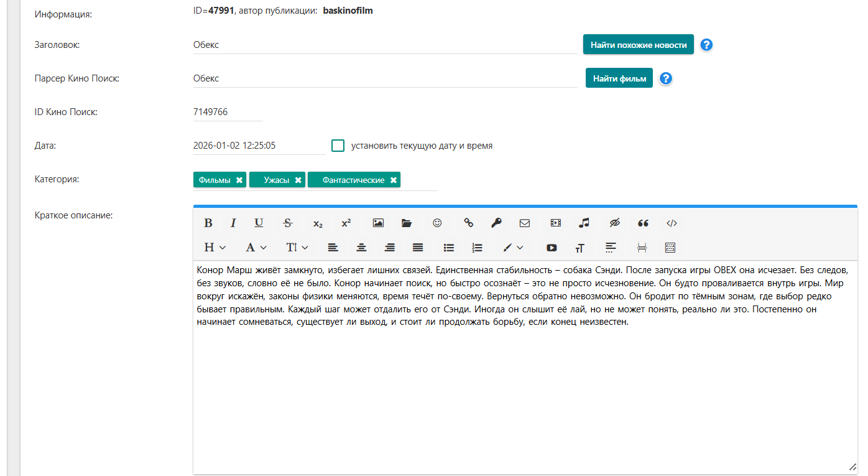Open the text color brush picker
The height and width of the screenshot is (476, 868).
[x=513, y=248]
